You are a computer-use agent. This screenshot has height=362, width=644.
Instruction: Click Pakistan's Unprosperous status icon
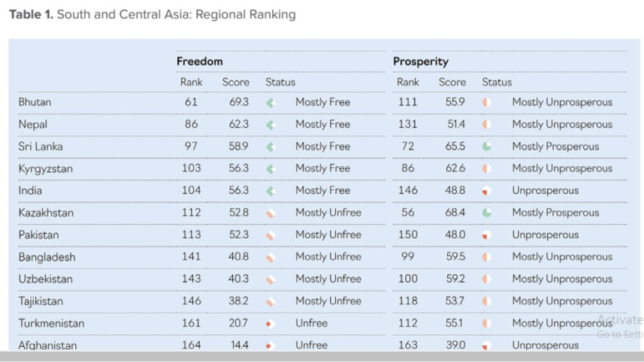click(487, 235)
